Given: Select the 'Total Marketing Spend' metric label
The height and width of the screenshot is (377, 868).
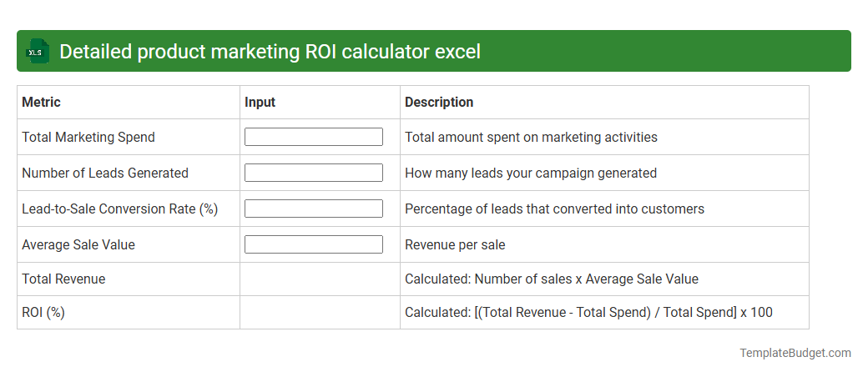Looking at the screenshot, I should coord(88,138).
